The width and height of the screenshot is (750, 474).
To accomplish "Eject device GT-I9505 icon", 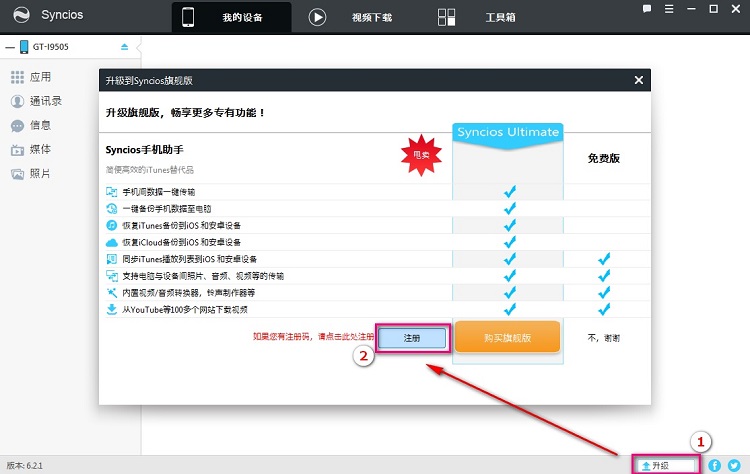I will tap(124, 47).
